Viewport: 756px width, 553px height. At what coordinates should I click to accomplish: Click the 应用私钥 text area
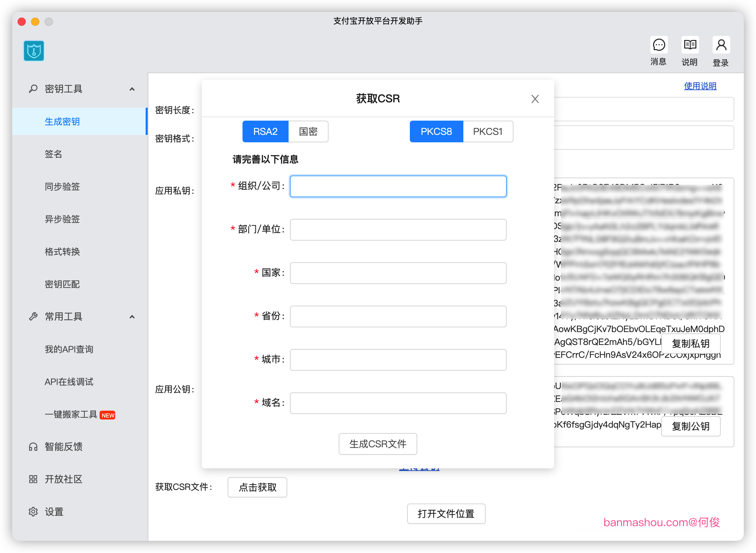tap(644, 271)
